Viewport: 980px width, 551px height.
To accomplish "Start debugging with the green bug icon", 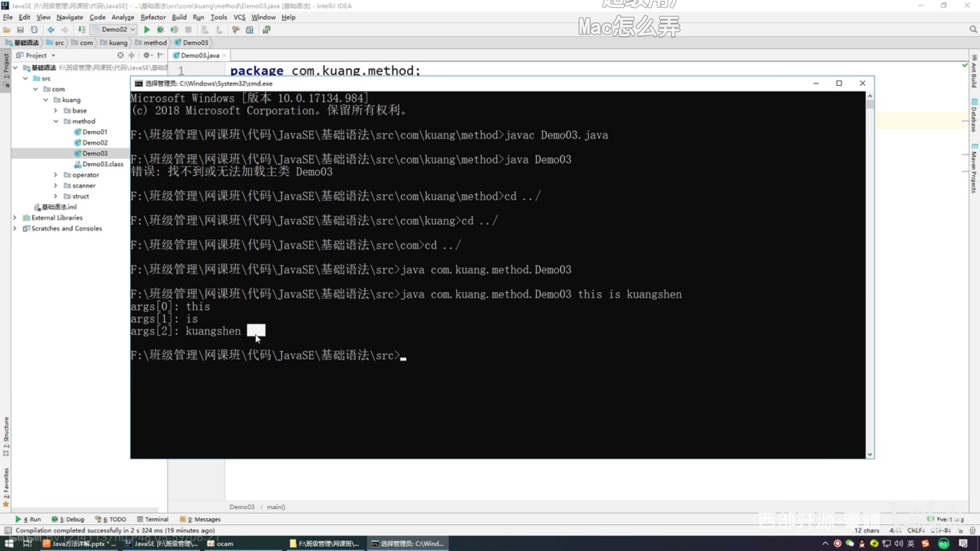I will point(160,30).
